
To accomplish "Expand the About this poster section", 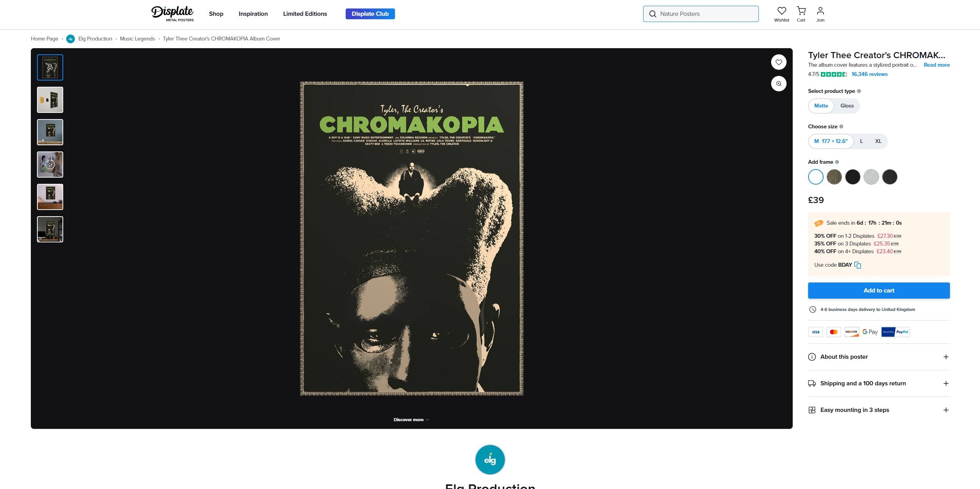I will (879, 357).
